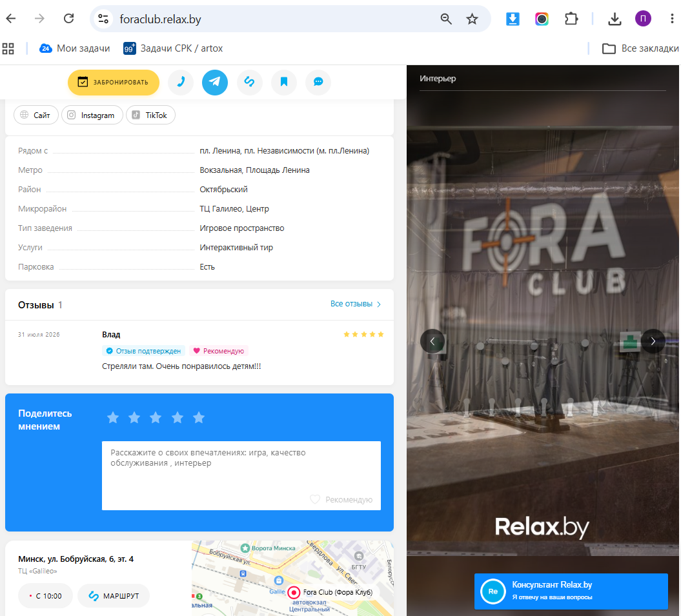The width and height of the screenshot is (681, 616).
Task: Rate the venue two stars
Action: [134, 417]
